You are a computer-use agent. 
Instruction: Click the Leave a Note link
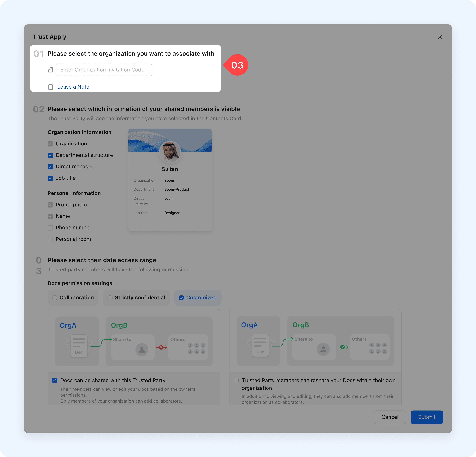[73, 87]
